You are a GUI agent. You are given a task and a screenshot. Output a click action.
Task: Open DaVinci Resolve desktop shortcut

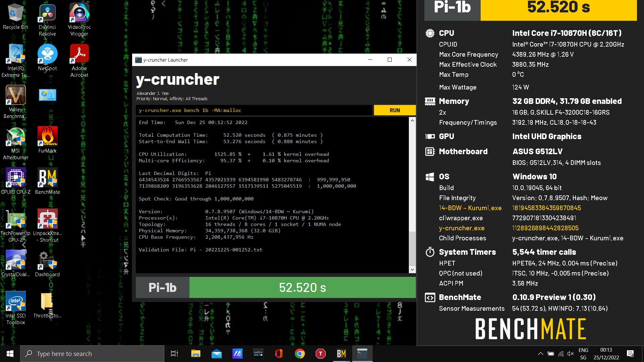[x=47, y=20]
